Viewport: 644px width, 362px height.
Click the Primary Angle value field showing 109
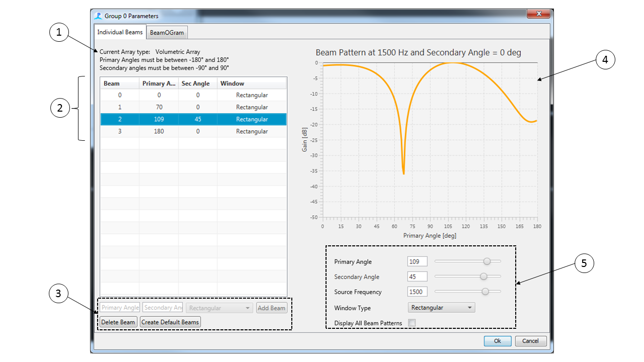[x=417, y=261]
